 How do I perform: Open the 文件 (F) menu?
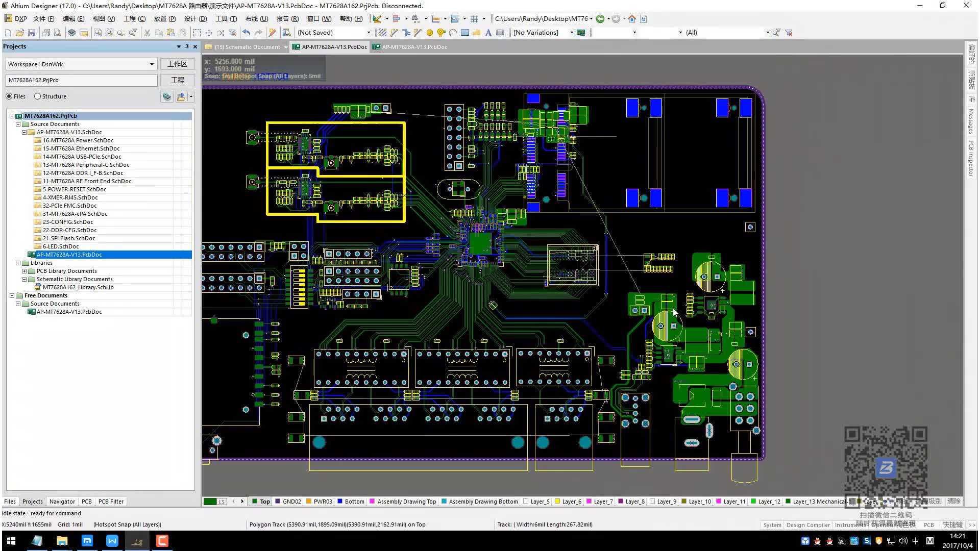tap(43, 19)
